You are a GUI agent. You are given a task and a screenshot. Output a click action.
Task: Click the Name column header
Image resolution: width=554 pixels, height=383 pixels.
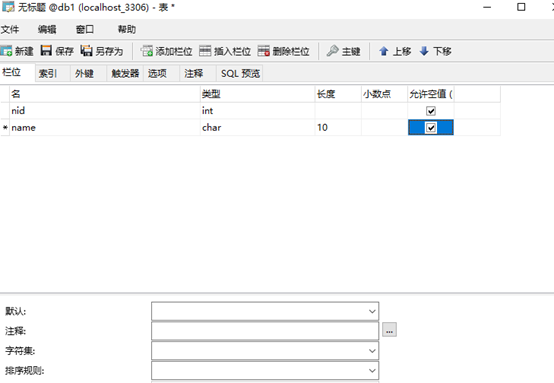[x=105, y=94]
